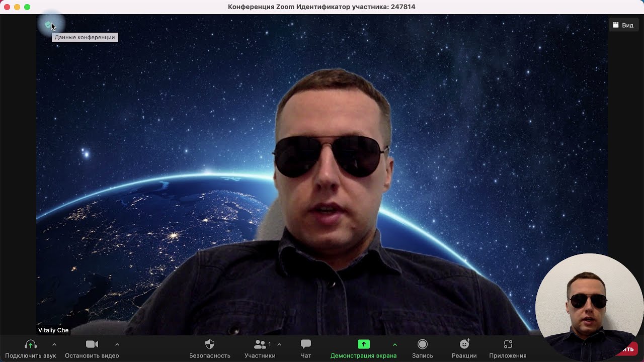Viewport: 644px width, 362px height.
Task: Click the red end meeting button
Action: coord(628,349)
